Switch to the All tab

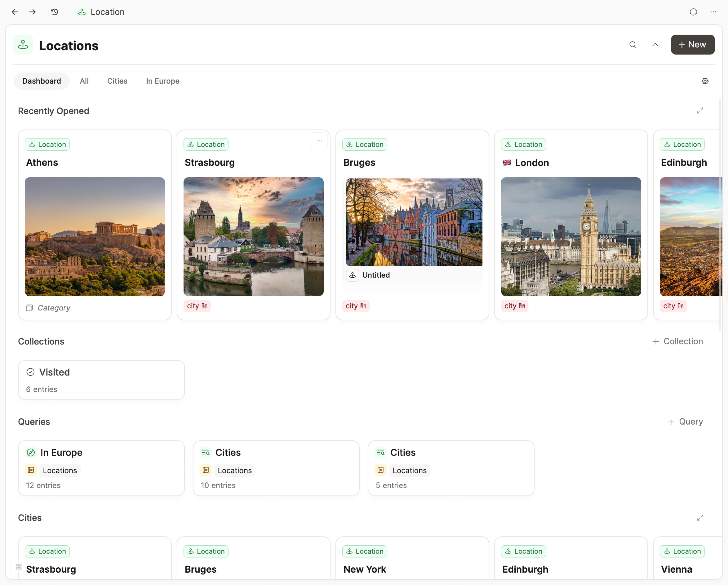point(84,81)
